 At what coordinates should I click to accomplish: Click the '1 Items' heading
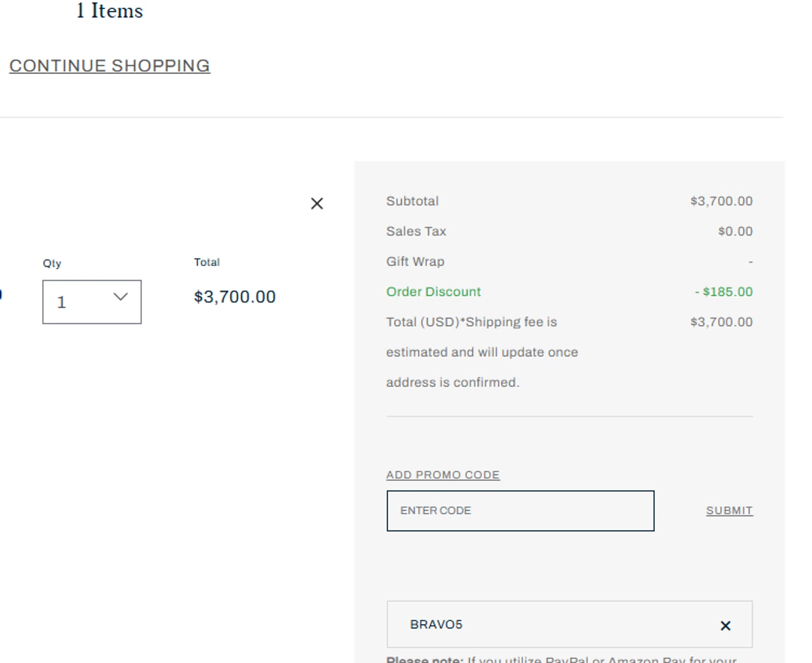(x=110, y=11)
